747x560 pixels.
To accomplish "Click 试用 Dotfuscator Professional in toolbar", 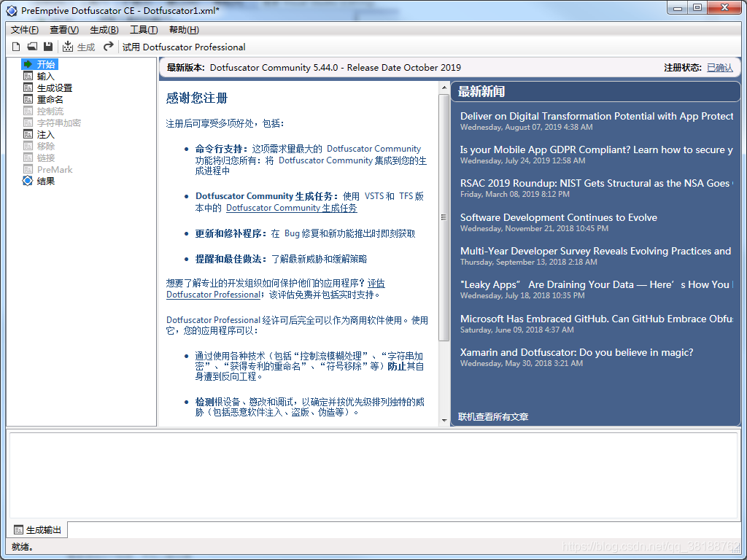I will click(184, 47).
